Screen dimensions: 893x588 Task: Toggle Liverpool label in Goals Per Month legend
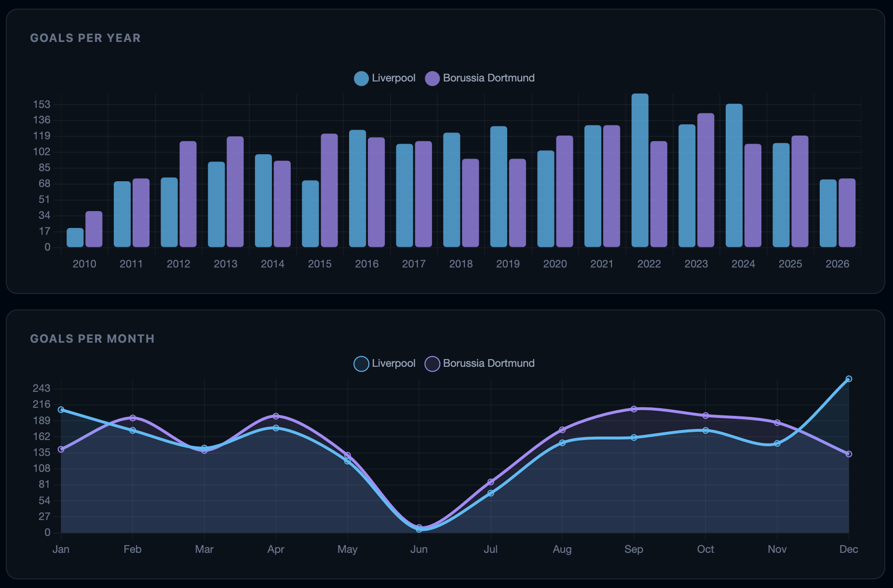pyautogui.click(x=393, y=363)
